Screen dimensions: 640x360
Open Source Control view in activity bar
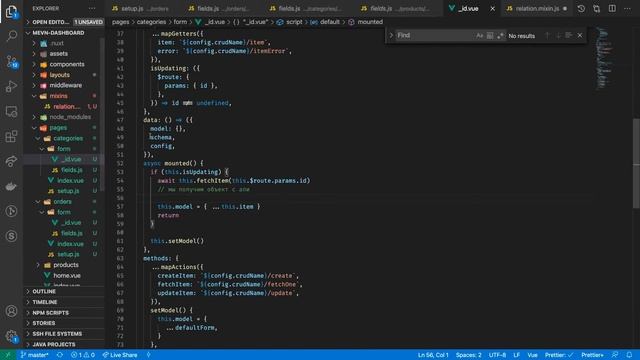[11, 62]
